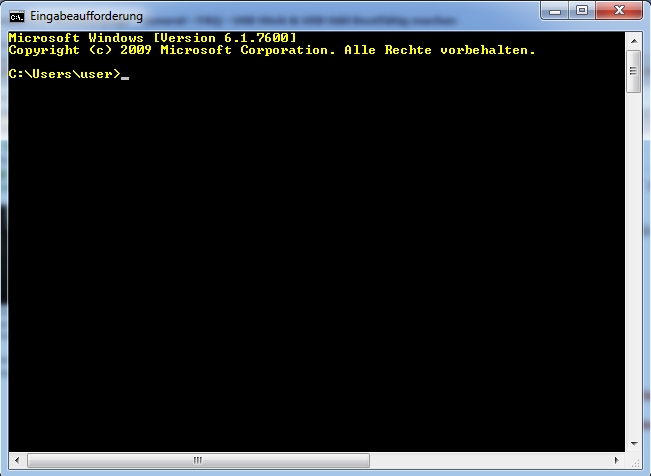The width and height of the screenshot is (651, 476).
Task: Click the vertical scrollbar up arrow
Action: pos(634,41)
